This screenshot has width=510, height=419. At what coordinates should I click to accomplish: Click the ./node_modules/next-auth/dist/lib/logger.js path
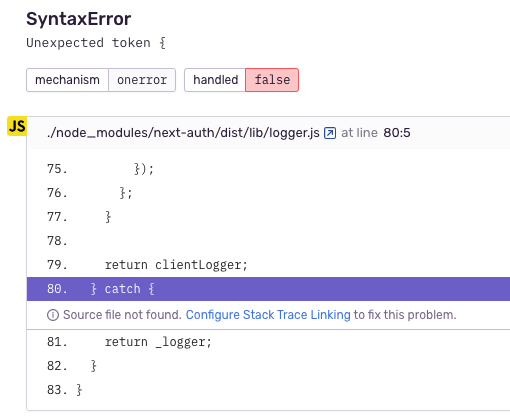click(x=183, y=133)
